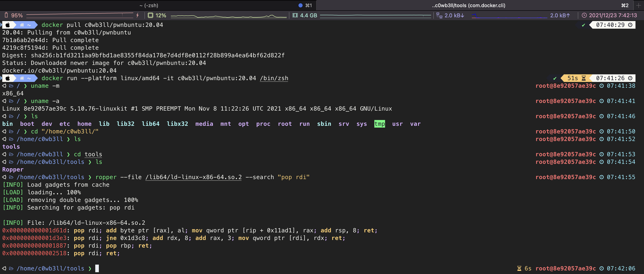The image size is (644, 274).
Task: Click the clock icon before 07:41:38
Action: click(x=601, y=86)
